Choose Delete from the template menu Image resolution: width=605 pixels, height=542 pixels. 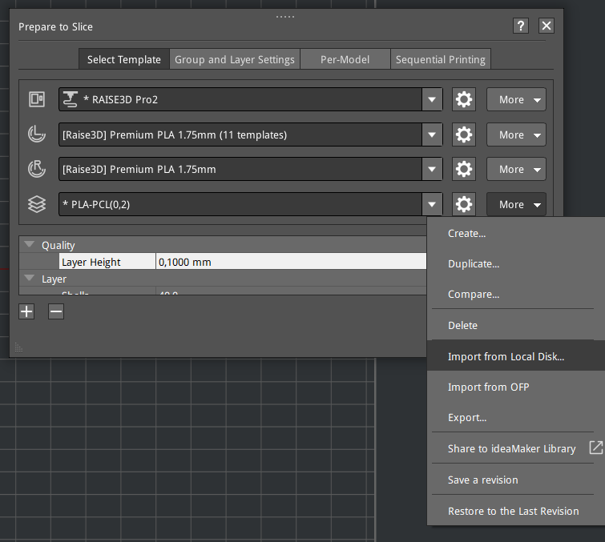tap(516, 325)
